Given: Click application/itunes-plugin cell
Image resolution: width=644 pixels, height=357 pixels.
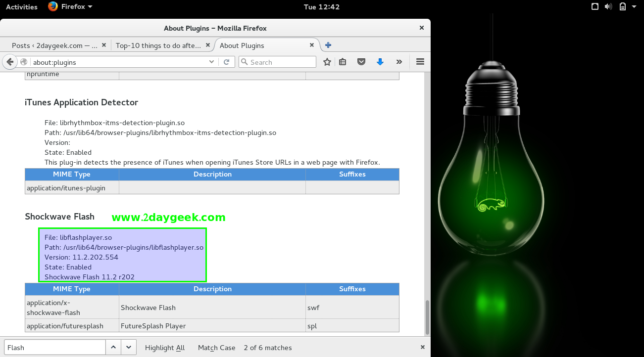Looking at the screenshot, I should coord(72,188).
